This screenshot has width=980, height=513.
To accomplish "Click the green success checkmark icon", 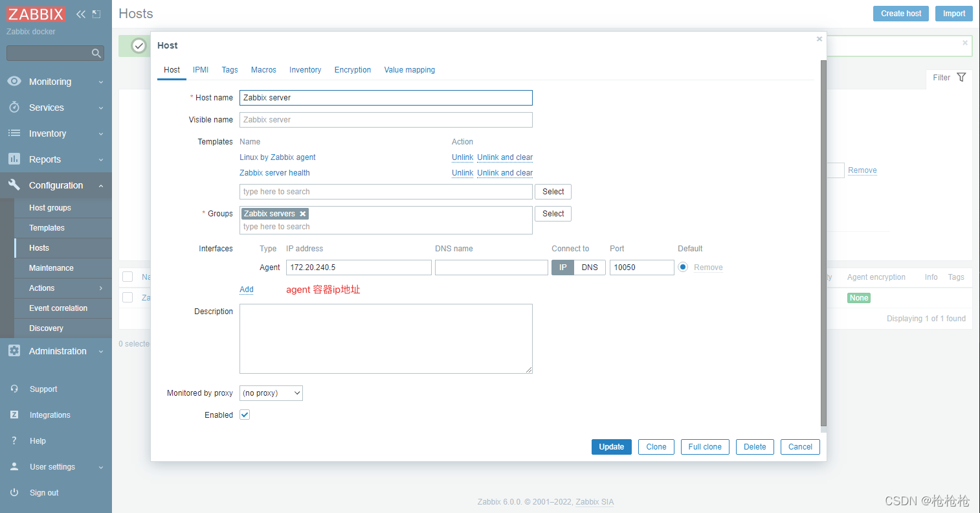I will click(139, 45).
